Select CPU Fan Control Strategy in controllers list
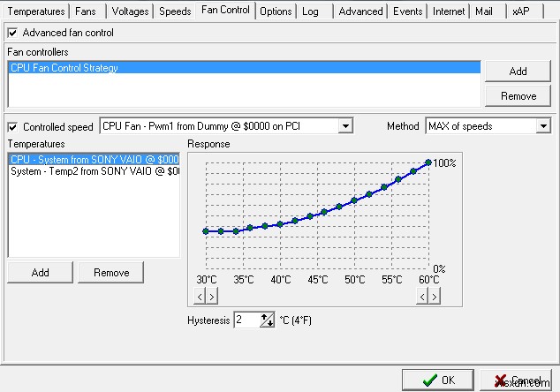 pos(244,67)
